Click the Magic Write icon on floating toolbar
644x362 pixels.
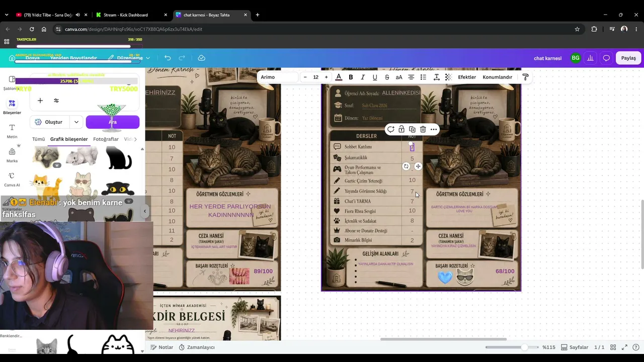(390, 129)
